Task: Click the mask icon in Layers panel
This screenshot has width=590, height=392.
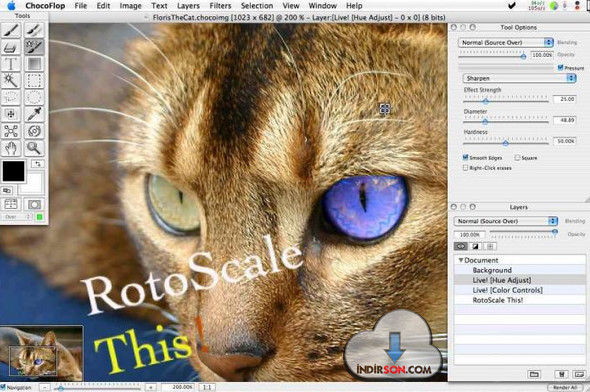Action: pos(475,246)
